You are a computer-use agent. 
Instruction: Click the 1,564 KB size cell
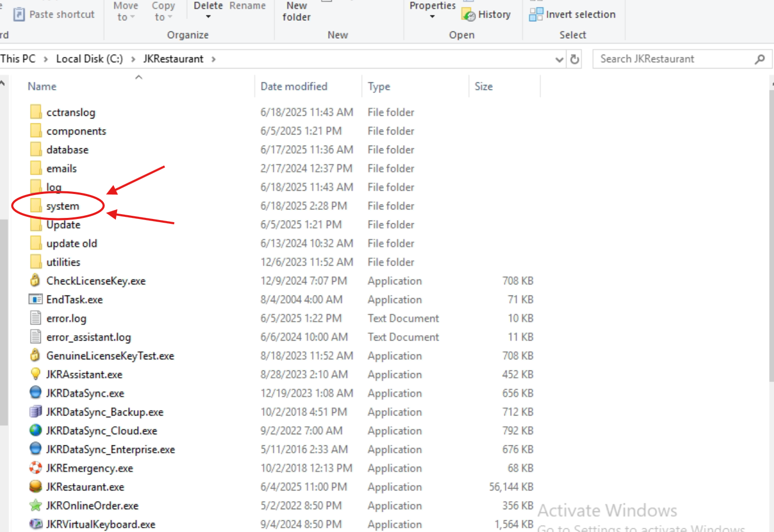(514, 525)
